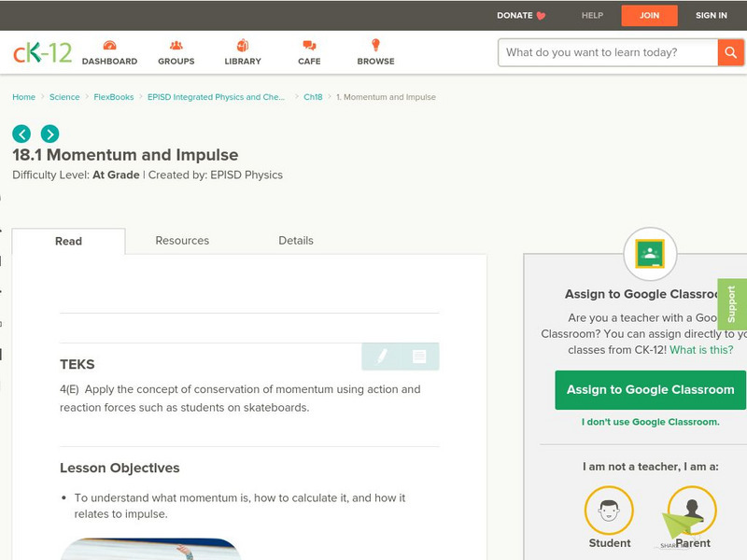Open the Dashboard gauge icon
Viewport: 747px width, 560px height.
(109, 46)
